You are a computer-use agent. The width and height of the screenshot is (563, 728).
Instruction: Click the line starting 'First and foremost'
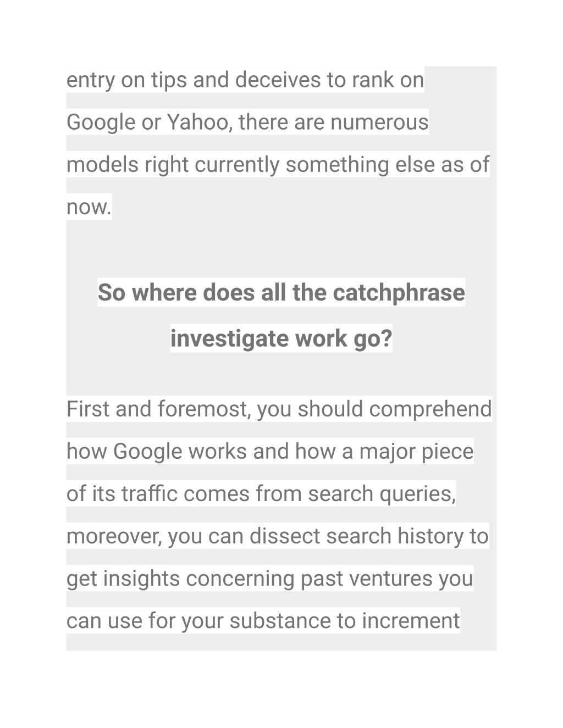click(x=279, y=409)
